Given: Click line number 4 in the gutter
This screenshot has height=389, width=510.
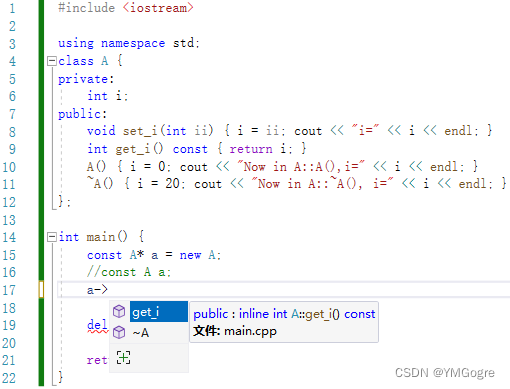Looking at the screenshot, I should (x=12, y=61).
